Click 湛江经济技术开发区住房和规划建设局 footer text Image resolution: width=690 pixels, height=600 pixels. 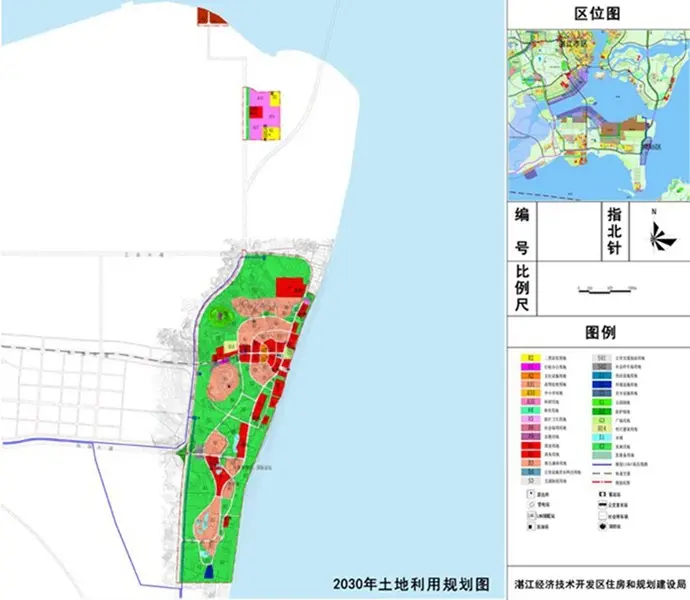click(601, 585)
